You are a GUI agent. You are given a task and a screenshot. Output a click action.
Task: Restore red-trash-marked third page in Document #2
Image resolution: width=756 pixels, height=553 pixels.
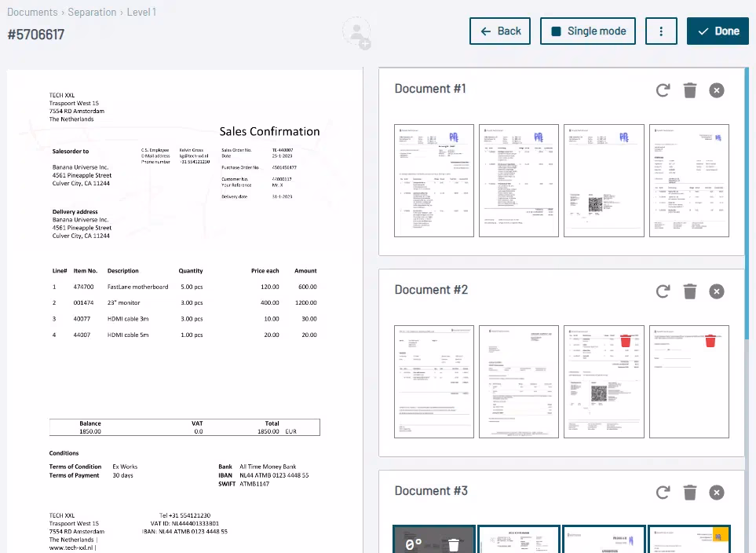pos(626,342)
